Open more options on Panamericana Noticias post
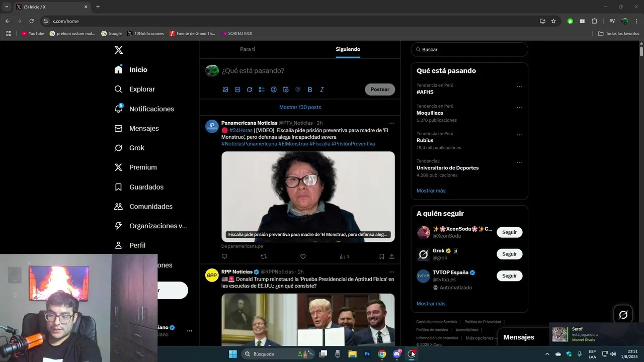The width and height of the screenshot is (644, 362). 391,123
